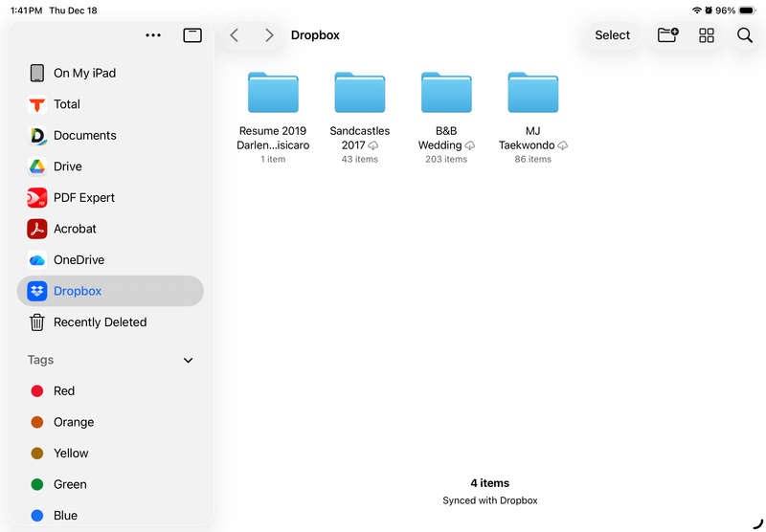Tap the Select button
The image size is (766, 532).
click(x=613, y=35)
